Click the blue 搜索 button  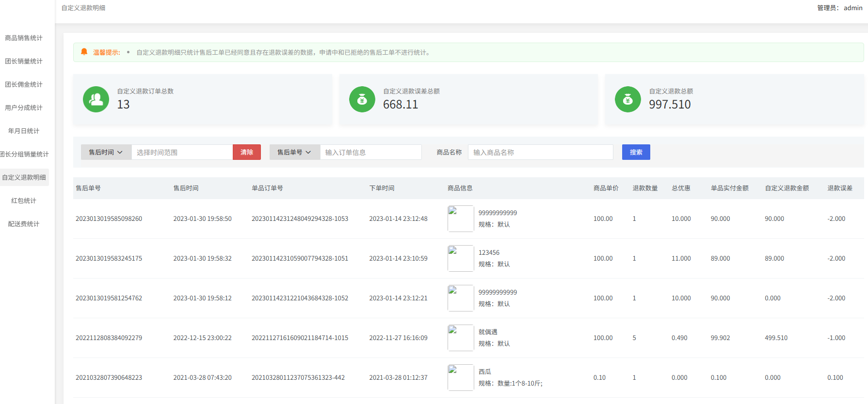tap(636, 152)
